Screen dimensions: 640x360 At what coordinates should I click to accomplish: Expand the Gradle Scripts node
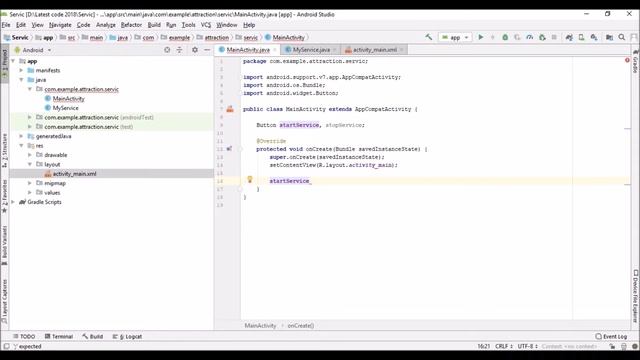[x=13, y=202]
